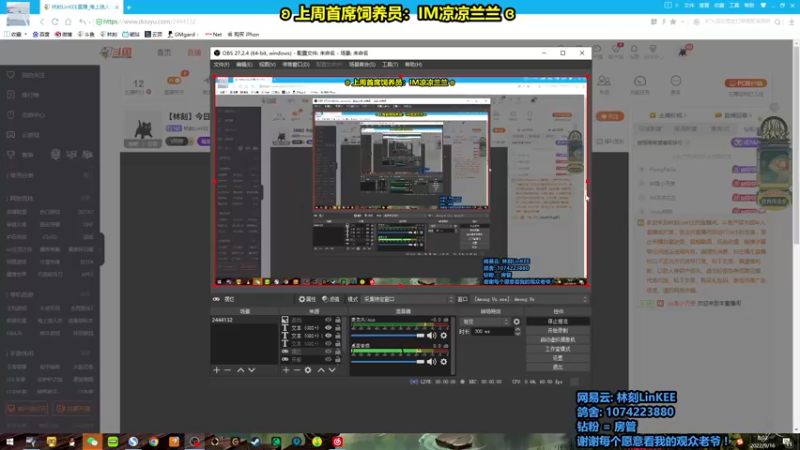Open the scene transition type dropdown
This screenshot has width=800, height=450.
485,322
